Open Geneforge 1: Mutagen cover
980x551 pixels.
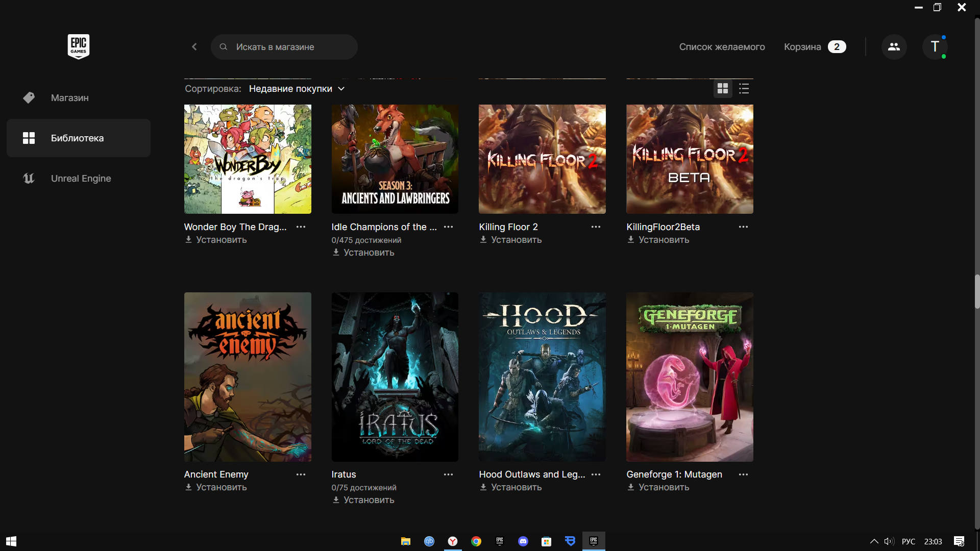690,377
